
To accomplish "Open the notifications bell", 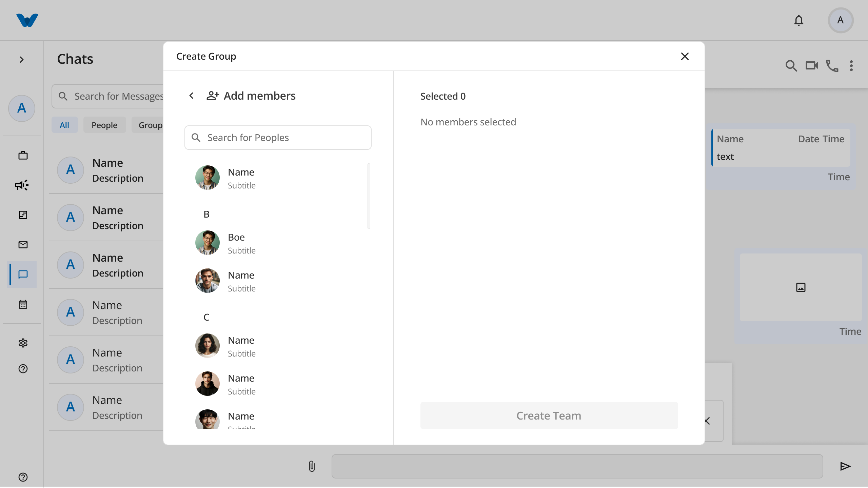I will (799, 20).
